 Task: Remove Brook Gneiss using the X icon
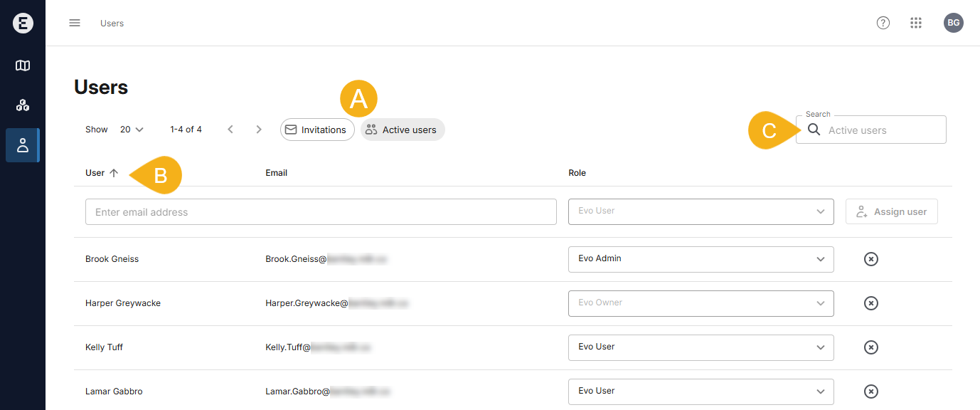click(x=870, y=259)
